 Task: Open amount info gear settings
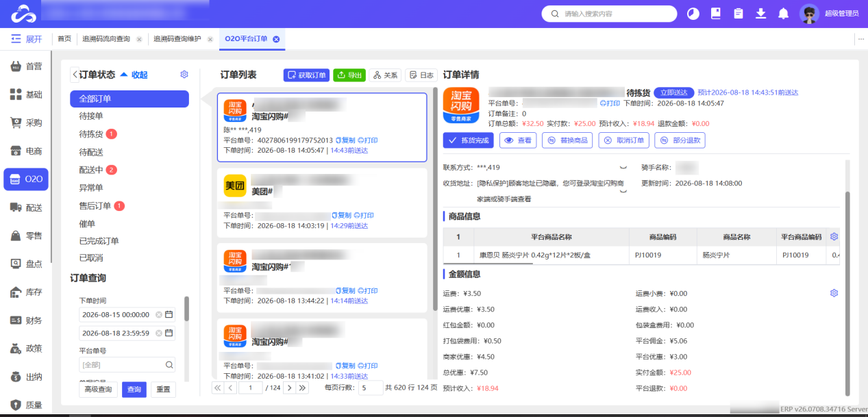(x=834, y=293)
